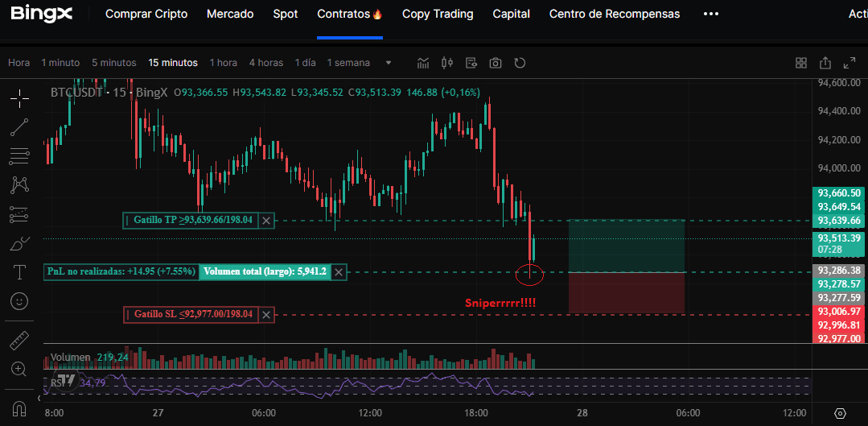This screenshot has height=426, width=868.
Task: Open Comprar Cripto menu
Action: (x=146, y=14)
